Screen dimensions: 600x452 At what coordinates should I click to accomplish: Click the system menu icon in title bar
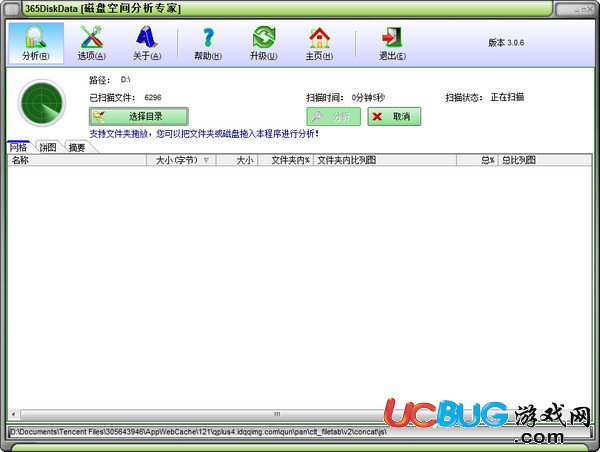point(12,8)
